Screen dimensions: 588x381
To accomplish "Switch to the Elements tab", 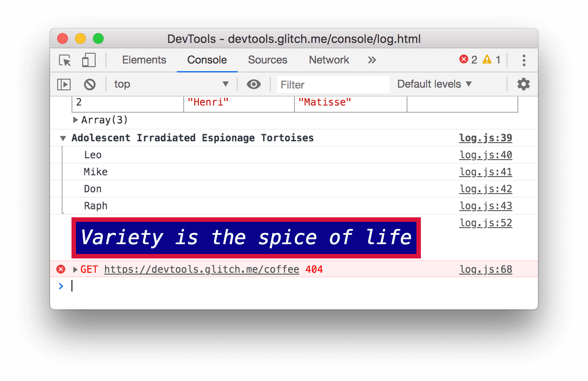I will [144, 60].
